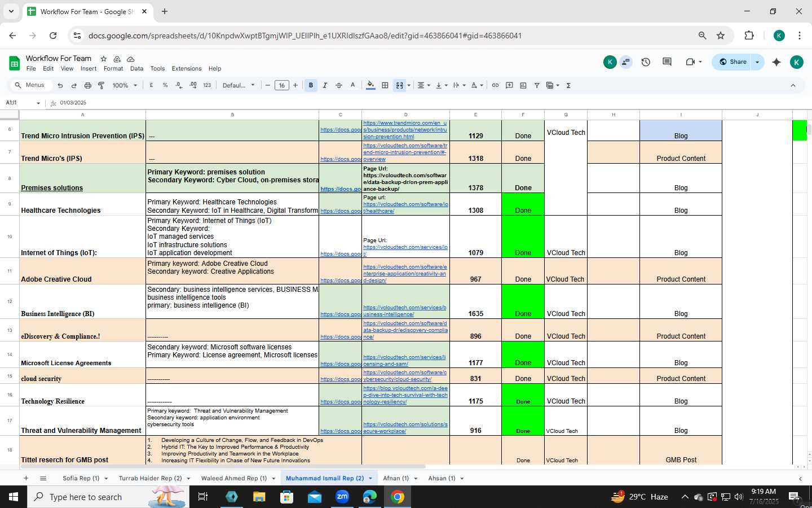Increase font size with plus button
The height and width of the screenshot is (508, 812).
(x=295, y=85)
